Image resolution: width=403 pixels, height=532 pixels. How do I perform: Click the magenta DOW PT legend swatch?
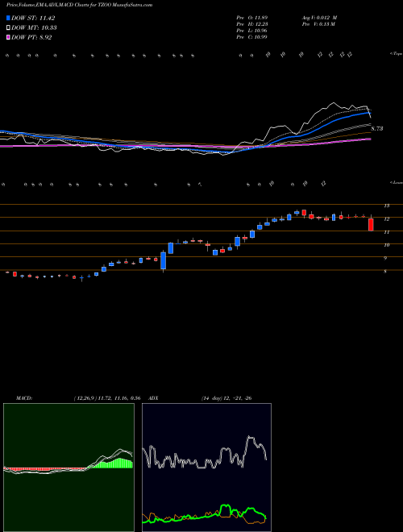(8, 38)
